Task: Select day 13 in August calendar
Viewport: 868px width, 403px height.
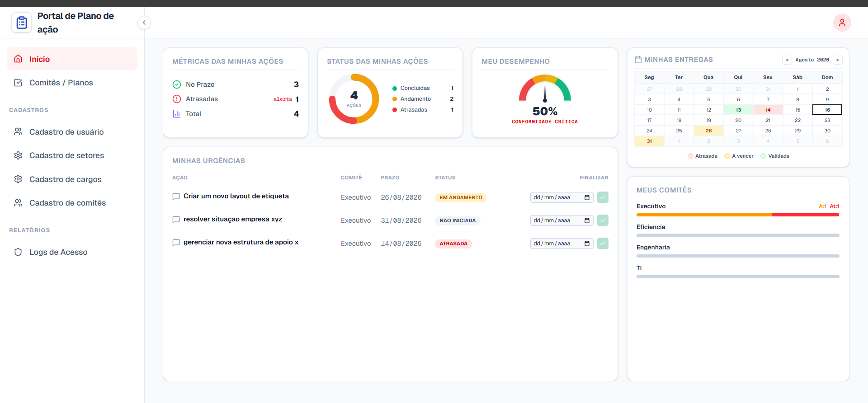Action: (x=738, y=110)
